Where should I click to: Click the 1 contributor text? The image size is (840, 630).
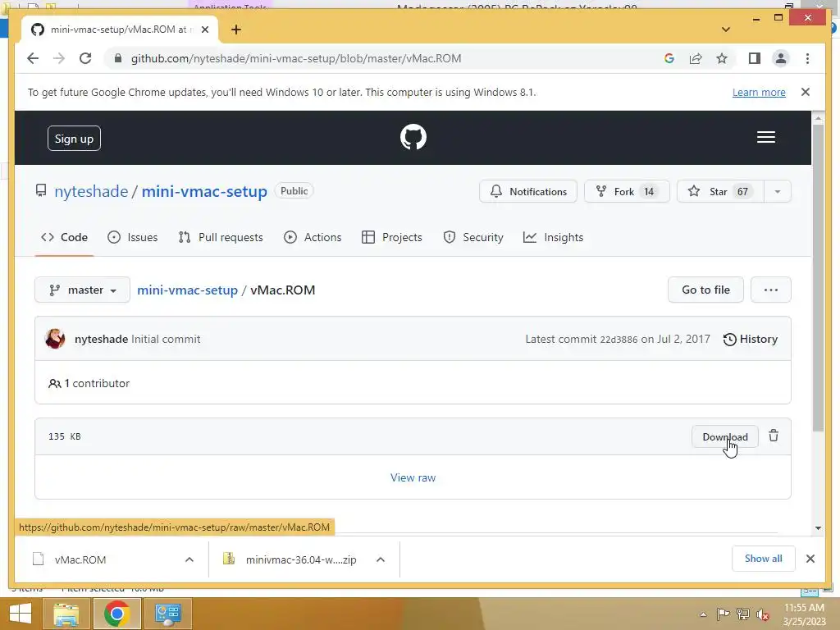(89, 383)
